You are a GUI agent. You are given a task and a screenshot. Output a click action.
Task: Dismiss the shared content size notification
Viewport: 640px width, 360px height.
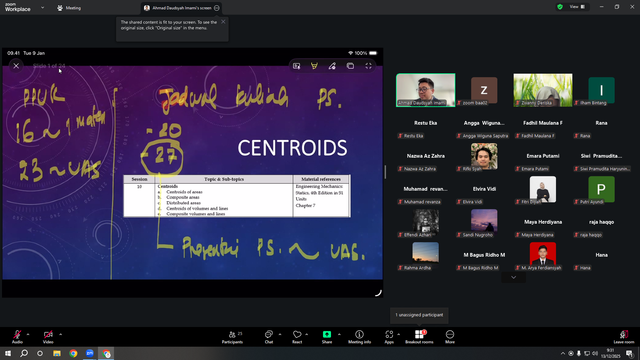[223, 22]
